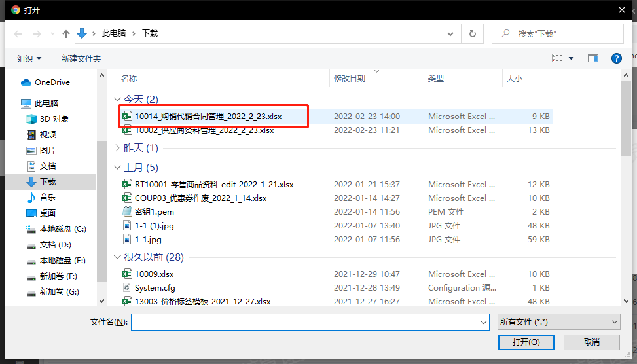Go back with the left arrow icon

pyautogui.click(x=18, y=34)
